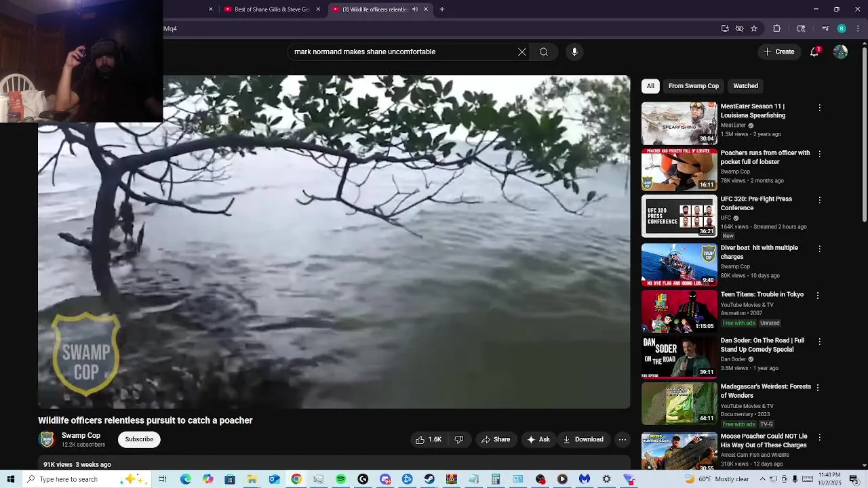This screenshot has width=868, height=488.
Task: Download the video
Action: pyautogui.click(x=583, y=439)
